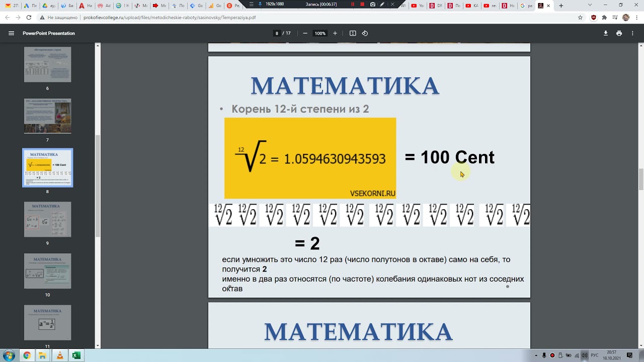The height and width of the screenshot is (362, 644).
Task: Click the address bar URL
Action: point(169,17)
